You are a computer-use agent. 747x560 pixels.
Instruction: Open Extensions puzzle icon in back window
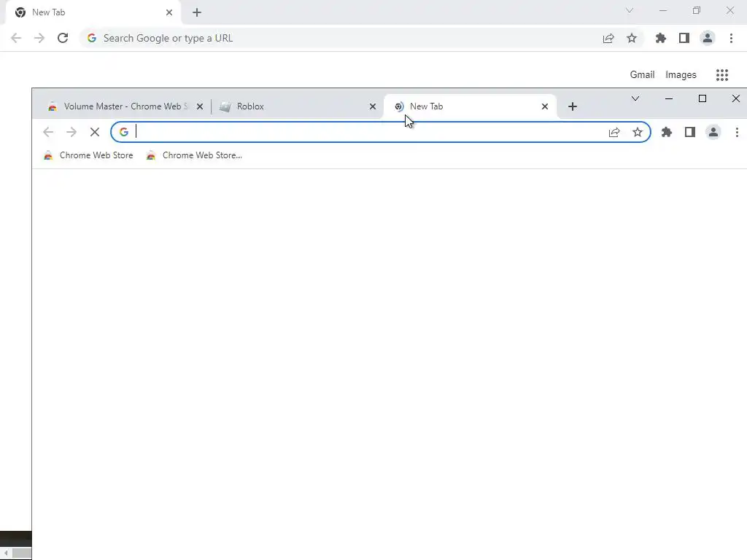point(661,38)
